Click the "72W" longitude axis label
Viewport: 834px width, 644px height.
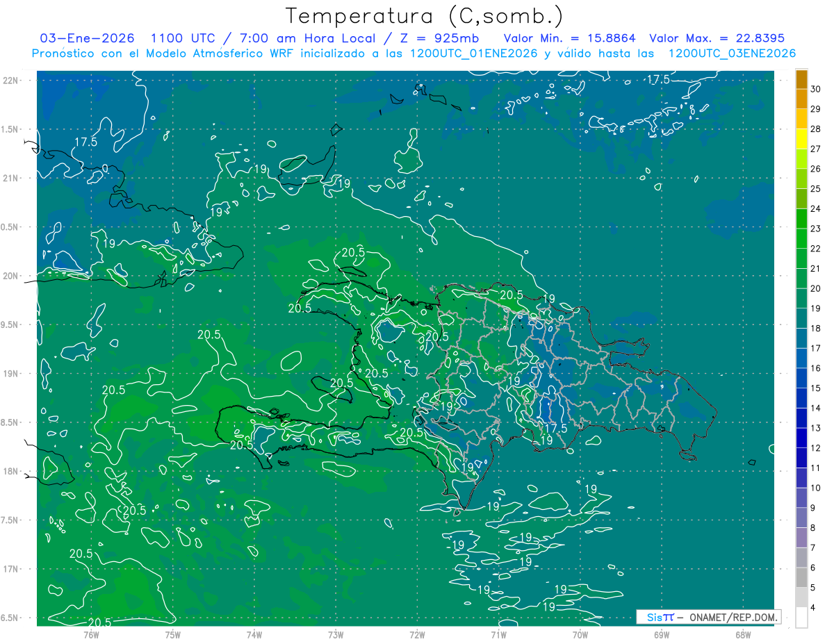[417, 634]
